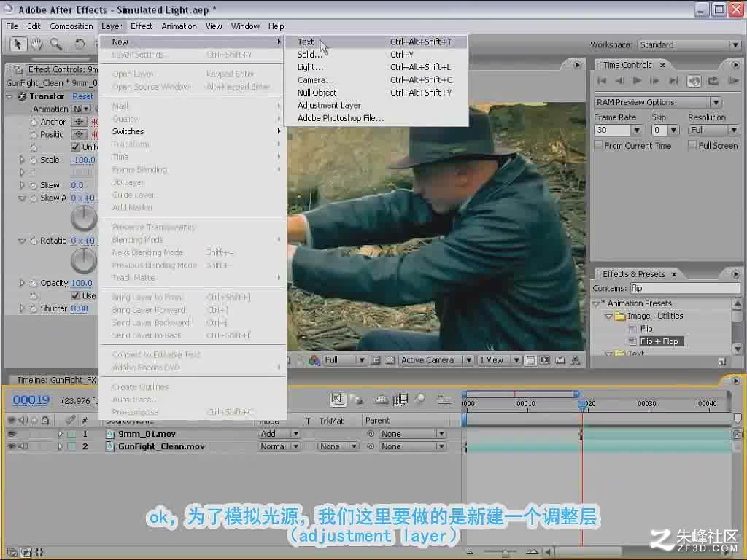The height and width of the screenshot is (560, 747).
Task: Click the Opacity value 100.0
Action: [x=82, y=284]
